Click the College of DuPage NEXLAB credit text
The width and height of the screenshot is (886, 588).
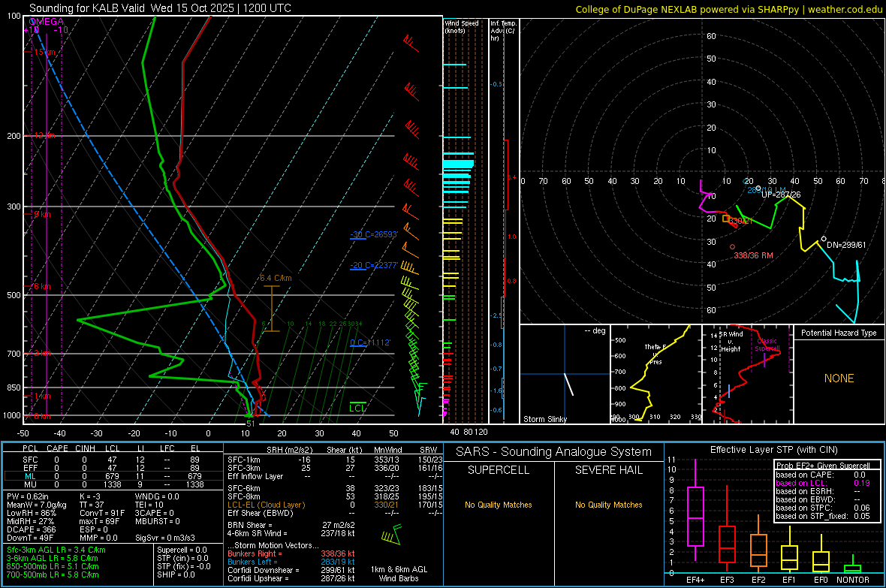coord(728,9)
